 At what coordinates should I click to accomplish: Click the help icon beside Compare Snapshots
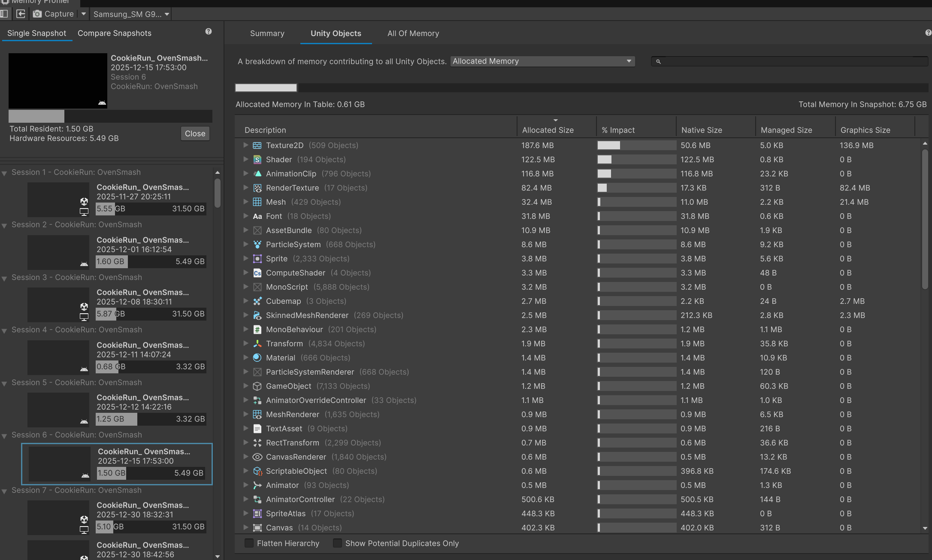click(x=209, y=31)
